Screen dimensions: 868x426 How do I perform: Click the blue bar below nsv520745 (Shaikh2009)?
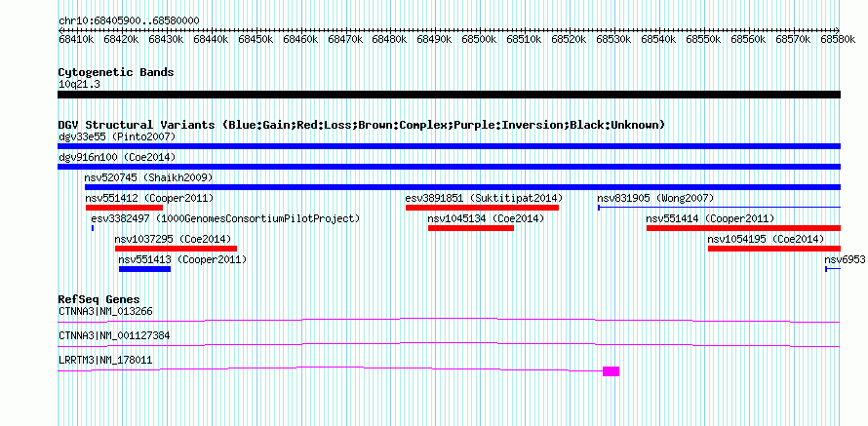(x=462, y=187)
